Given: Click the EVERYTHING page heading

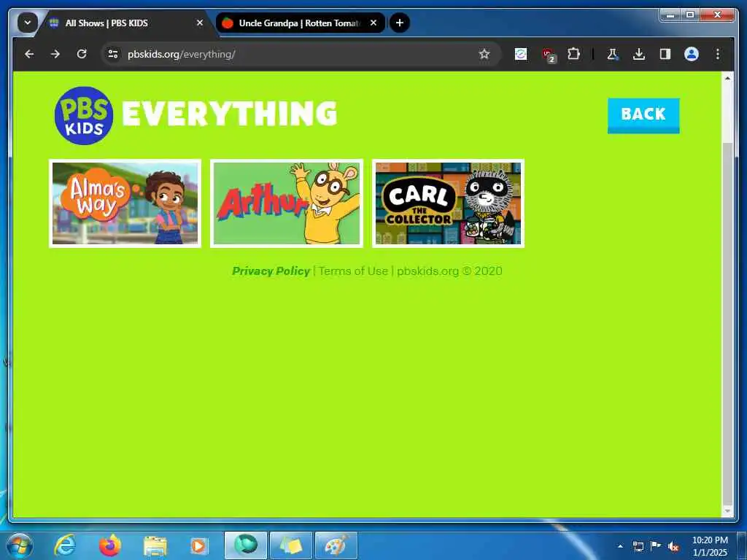Looking at the screenshot, I should [x=230, y=114].
